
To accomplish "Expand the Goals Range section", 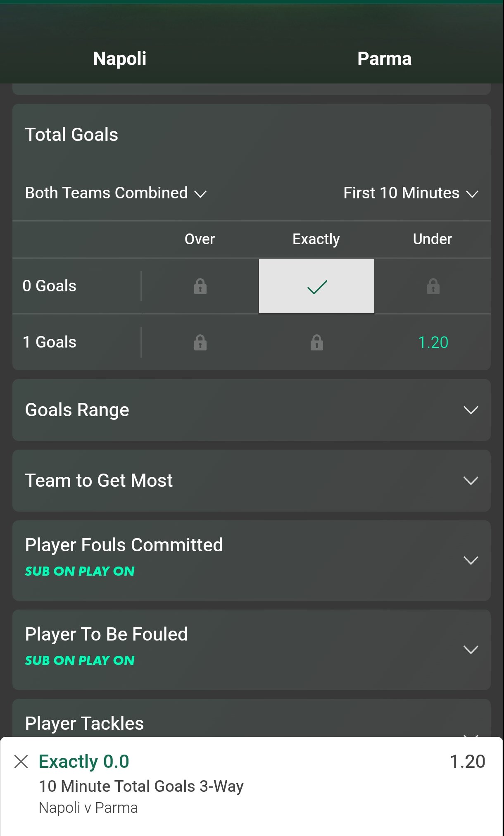I will click(471, 410).
